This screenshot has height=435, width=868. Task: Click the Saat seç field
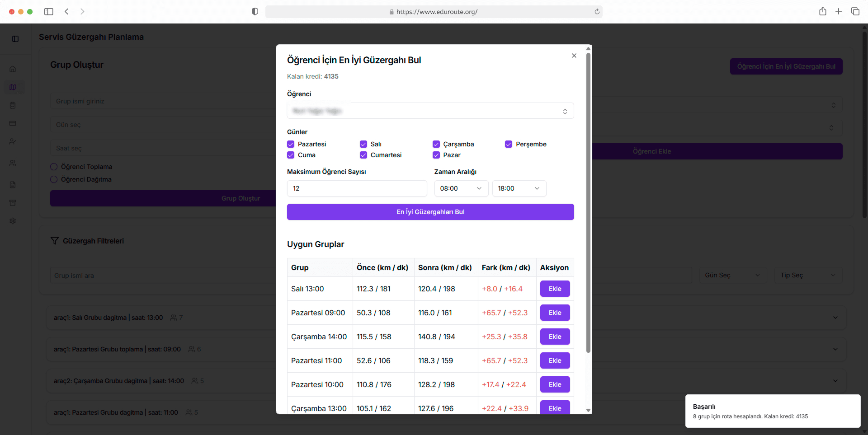pyautogui.click(x=163, y=148)
